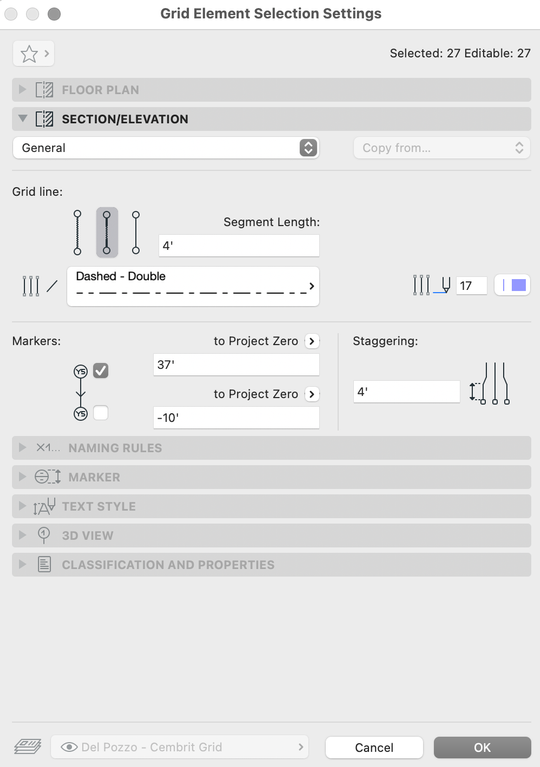540x767 pixels.
Task: Expand the Floor Plan panel
Action: pyautogui.click(x=271, y=90)
